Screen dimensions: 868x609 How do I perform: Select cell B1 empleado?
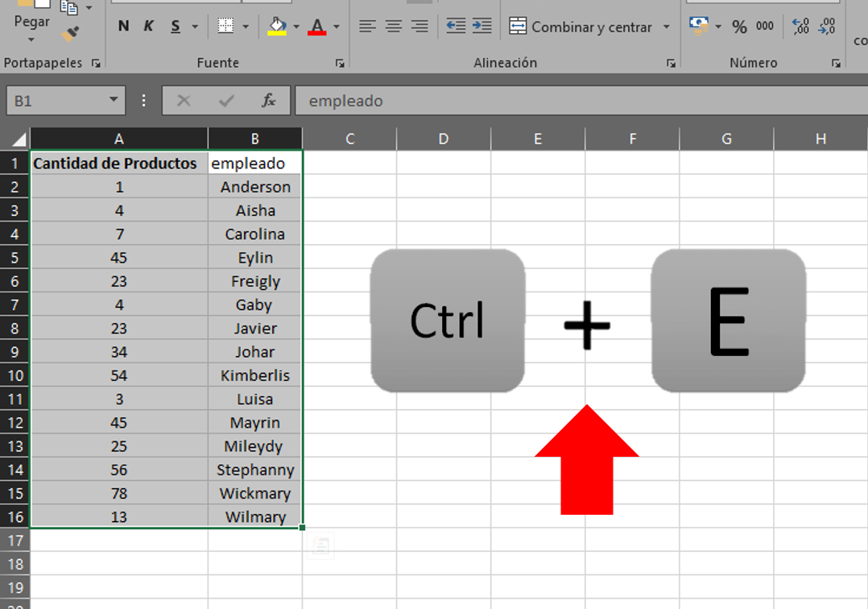pos(254,164)
